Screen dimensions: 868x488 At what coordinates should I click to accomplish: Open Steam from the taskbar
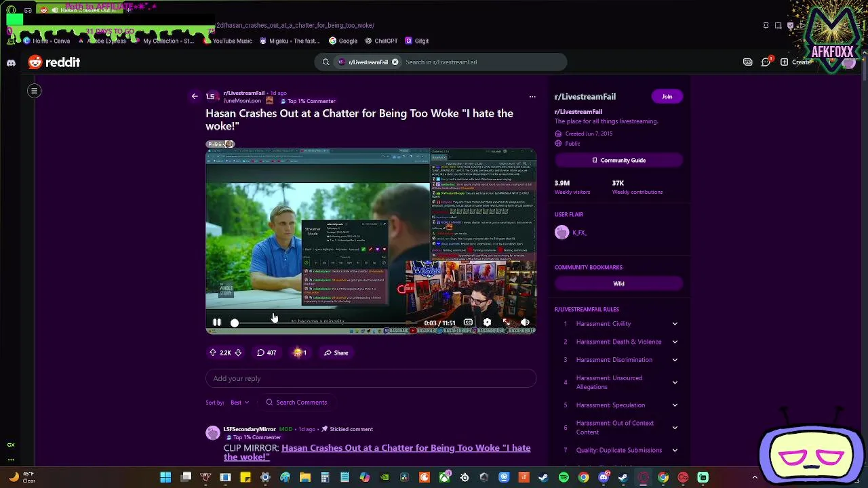point(543,478)
